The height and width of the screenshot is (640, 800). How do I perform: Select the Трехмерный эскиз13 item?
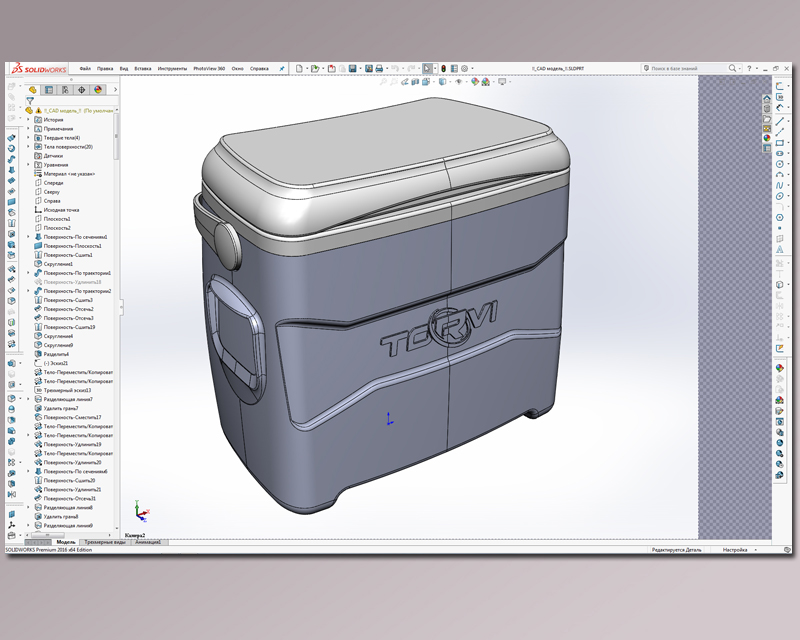(x=63, y=390)
